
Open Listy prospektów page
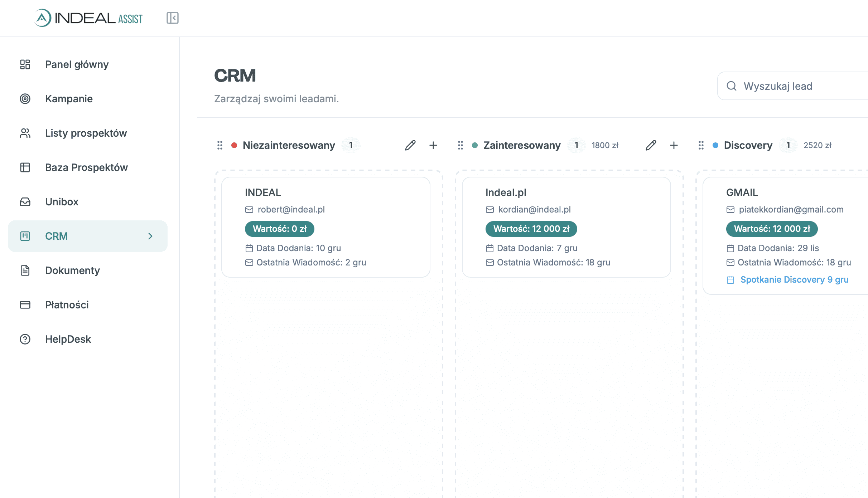(86, 133)
